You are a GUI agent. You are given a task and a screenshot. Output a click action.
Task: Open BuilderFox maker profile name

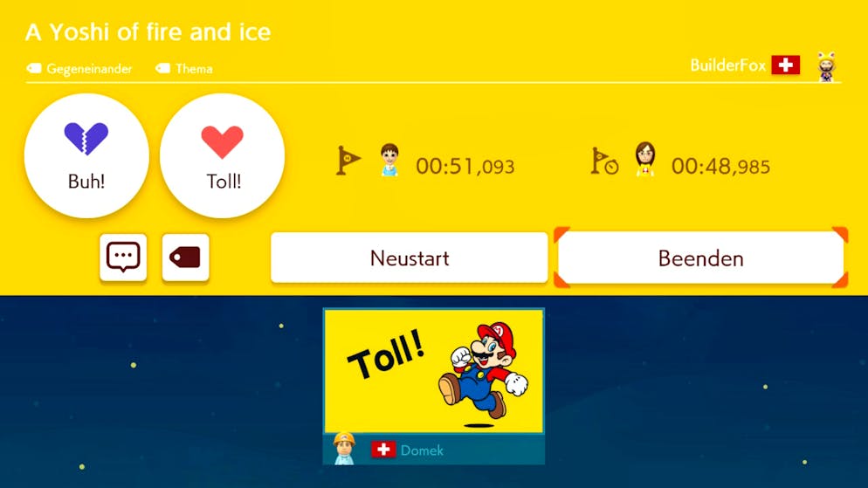(x=728, y=65)
